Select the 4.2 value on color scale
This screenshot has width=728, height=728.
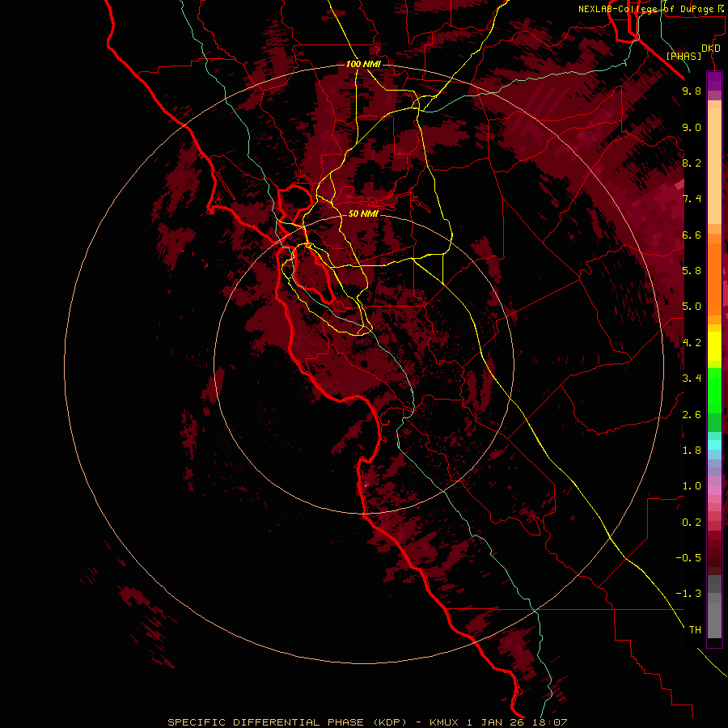(692, 343)
